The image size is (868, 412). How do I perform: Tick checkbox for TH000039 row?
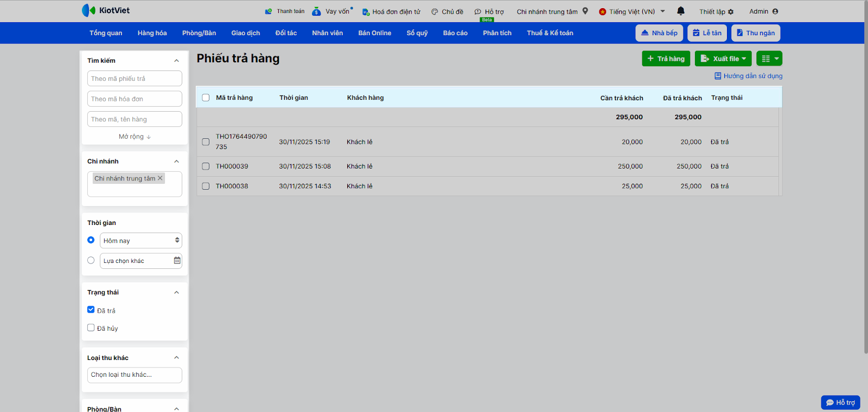coord(206,166)
